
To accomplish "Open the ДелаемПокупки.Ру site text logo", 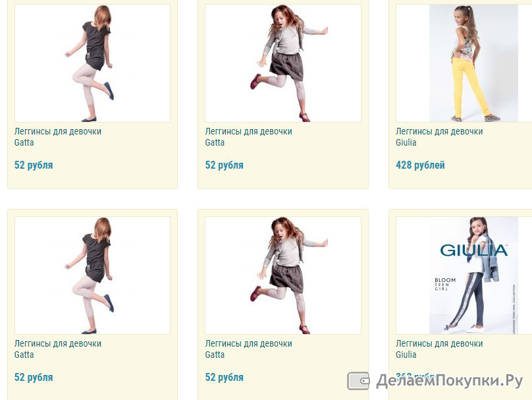I will point(449,381).
